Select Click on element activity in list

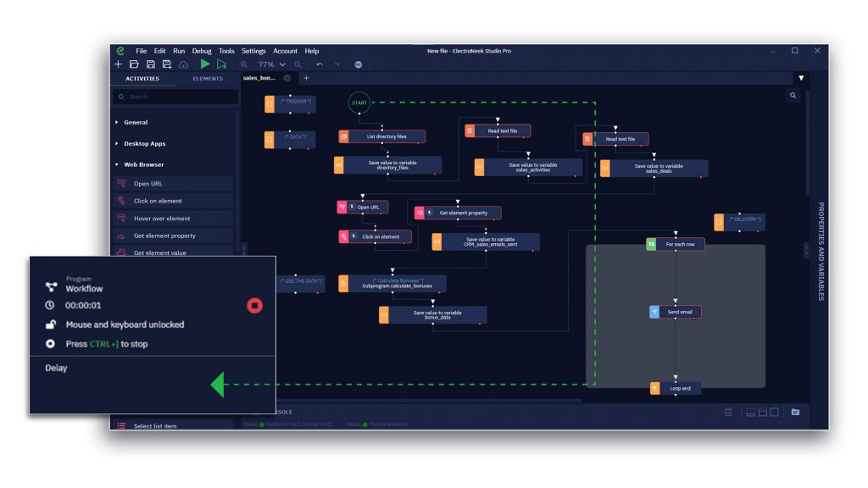point(173,201)
